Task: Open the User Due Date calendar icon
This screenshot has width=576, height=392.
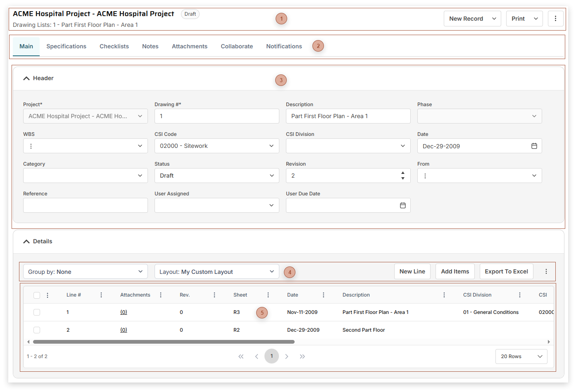Action: 402,205
